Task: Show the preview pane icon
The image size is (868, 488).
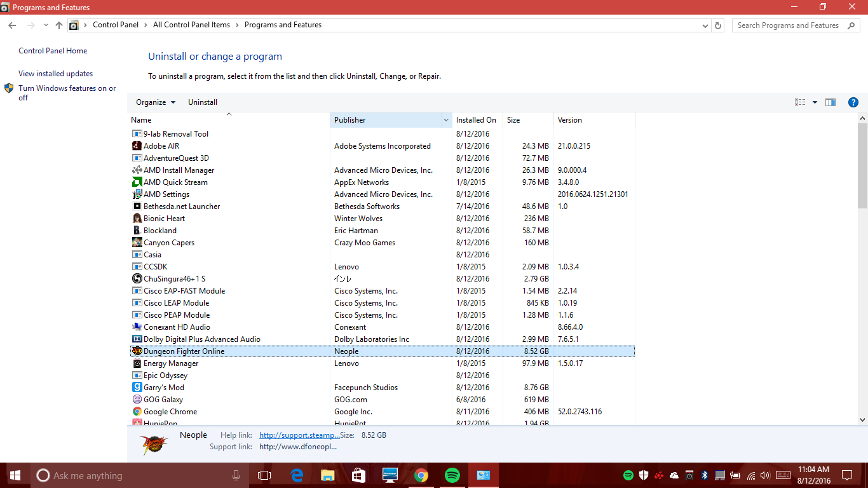Action: [x=831, y=102]
